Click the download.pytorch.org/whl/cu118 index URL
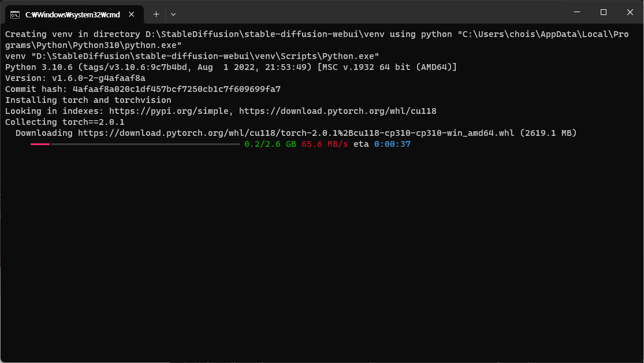This screenshot has height=363, width=644. pos(338,111)
